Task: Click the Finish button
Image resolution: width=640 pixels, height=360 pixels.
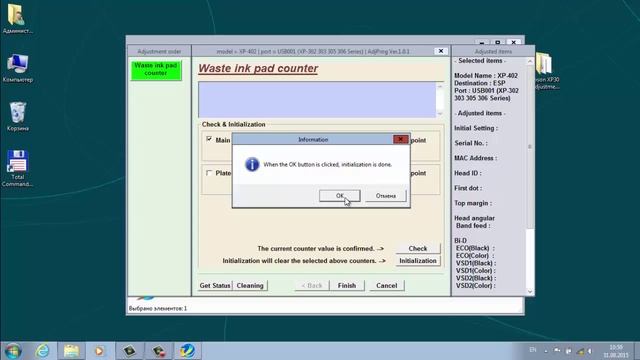Action: (x=347, y=285)
